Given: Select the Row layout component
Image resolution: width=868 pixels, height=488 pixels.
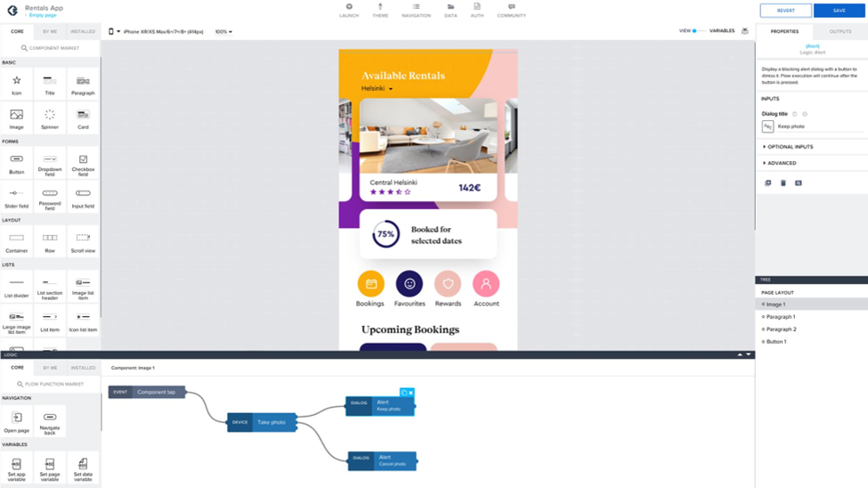Looking at the screenshot, I should (x=50, y=242).
